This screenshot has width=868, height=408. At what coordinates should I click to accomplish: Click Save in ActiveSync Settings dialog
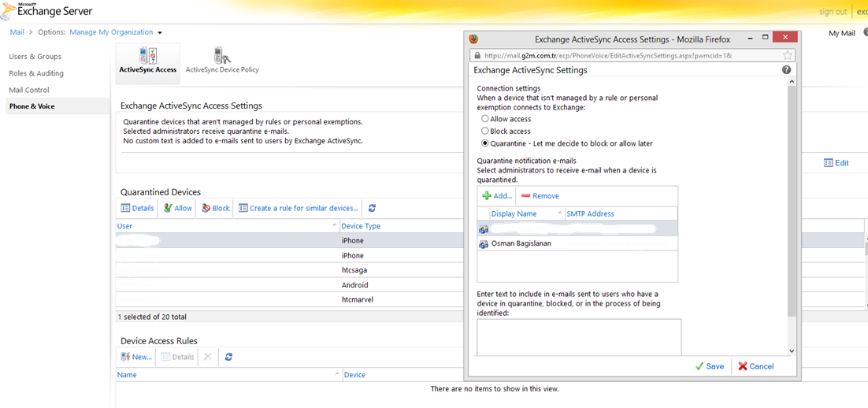pyautogui.click(x=710, y=366)
